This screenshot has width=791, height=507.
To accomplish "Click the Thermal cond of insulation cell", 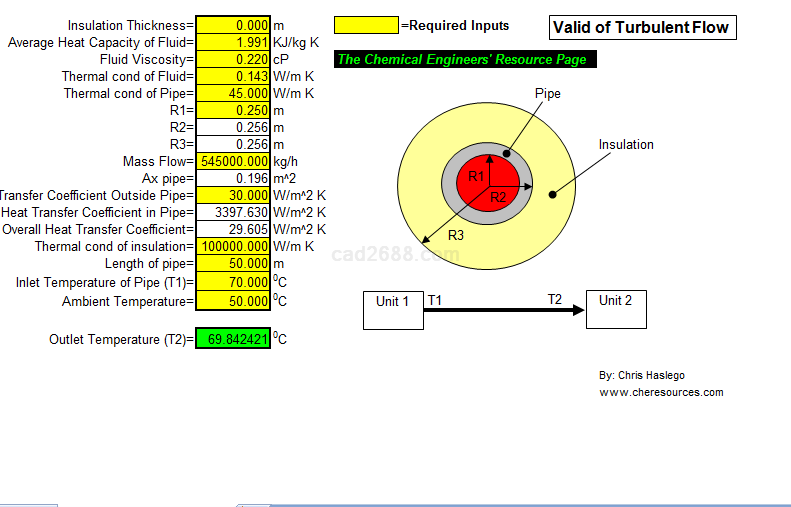I will [x=233, y=247].
